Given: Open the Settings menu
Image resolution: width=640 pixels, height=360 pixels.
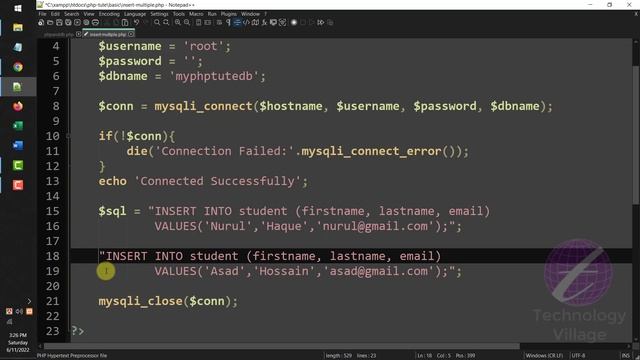Looking at the screenshot, I should click(159, 14).
